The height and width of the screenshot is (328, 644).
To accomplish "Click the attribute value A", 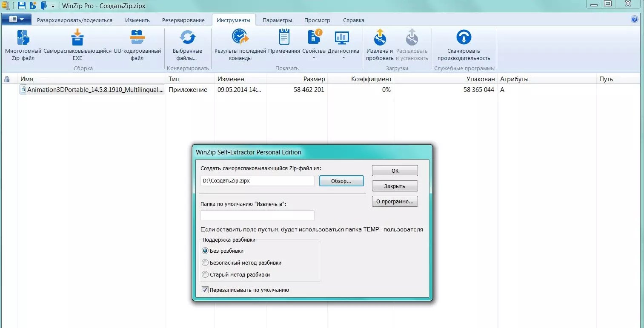I will [x=502, y=90].
